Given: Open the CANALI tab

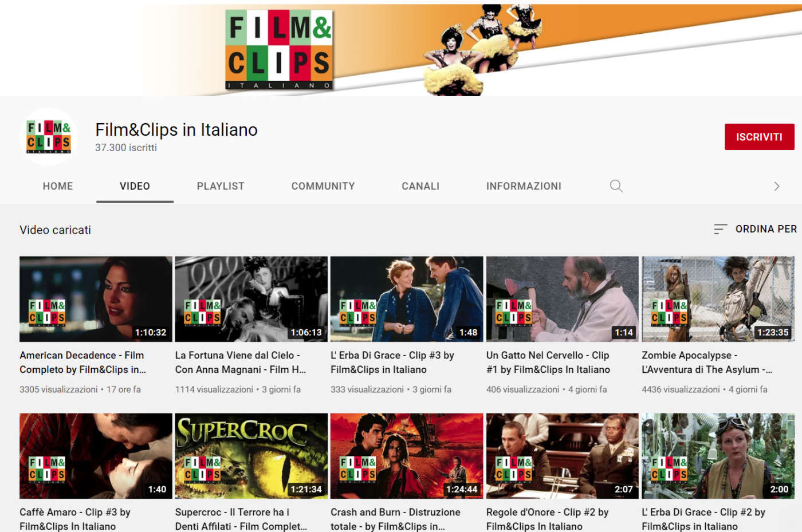Looking at the screenshot, I should coord(420,186).
